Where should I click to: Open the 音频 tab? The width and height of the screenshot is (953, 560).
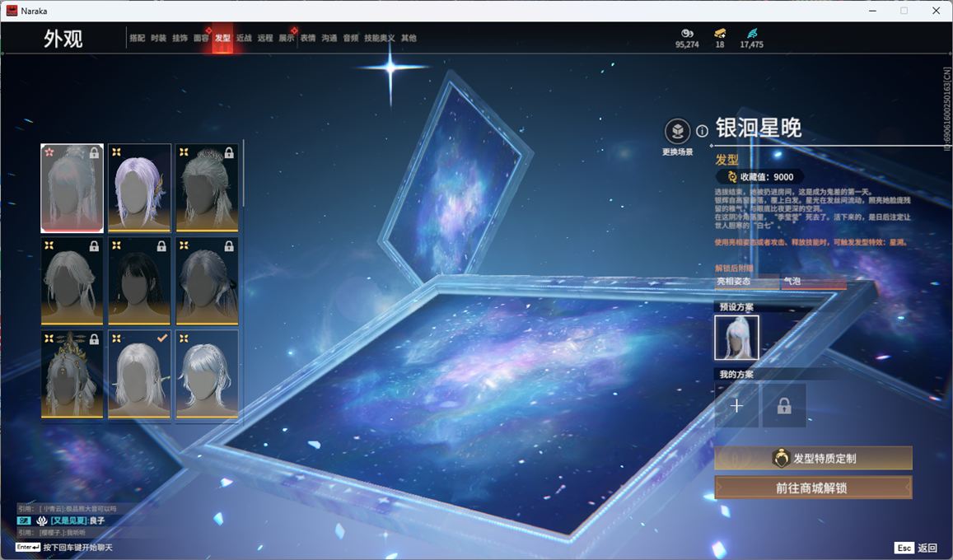pyautogui.click(x=351, y=38)
